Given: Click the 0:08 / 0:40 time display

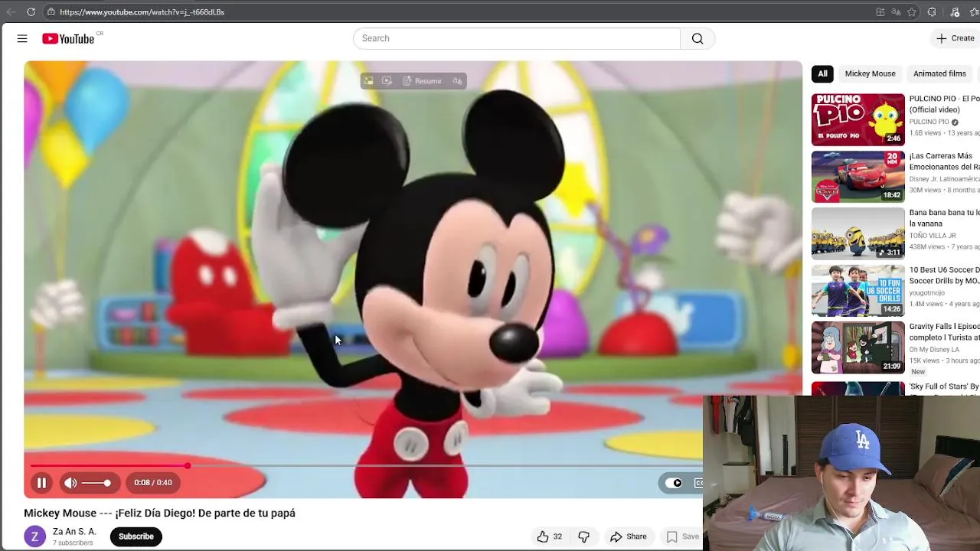Looking at the screenshot, I should pyautogui.click(x=153, y=483).
